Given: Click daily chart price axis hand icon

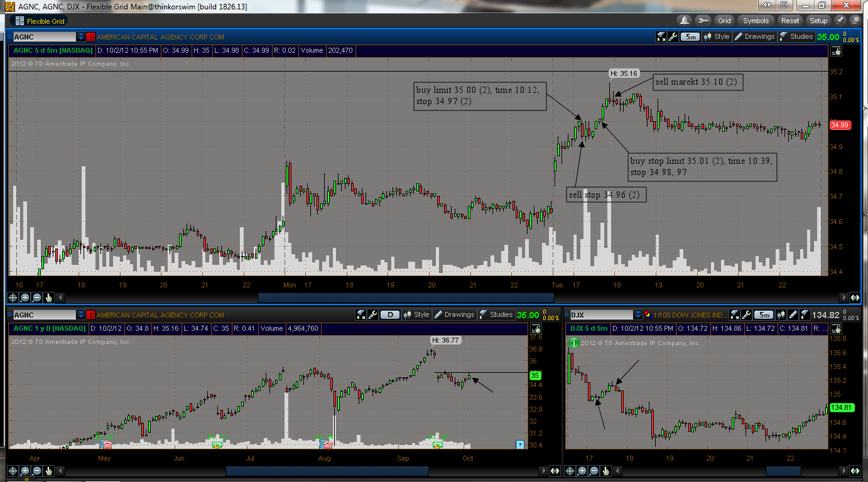Looking at the screenshot, I should click(536, 329).
